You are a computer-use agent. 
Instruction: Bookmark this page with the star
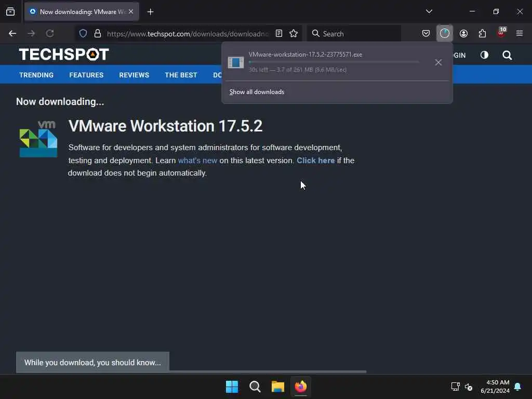coord(294,33)
